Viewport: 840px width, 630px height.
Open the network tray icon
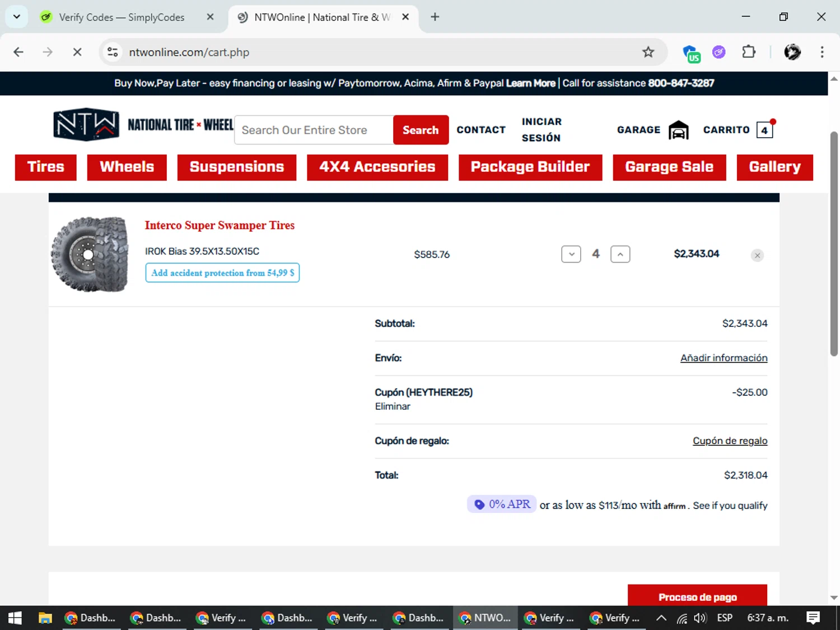(682, 618)
